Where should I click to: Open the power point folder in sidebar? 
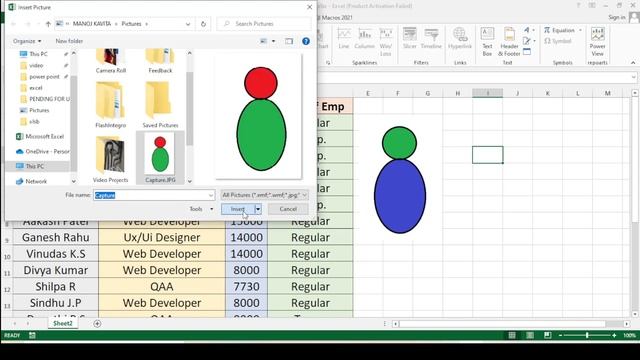(x=44, y=77)
